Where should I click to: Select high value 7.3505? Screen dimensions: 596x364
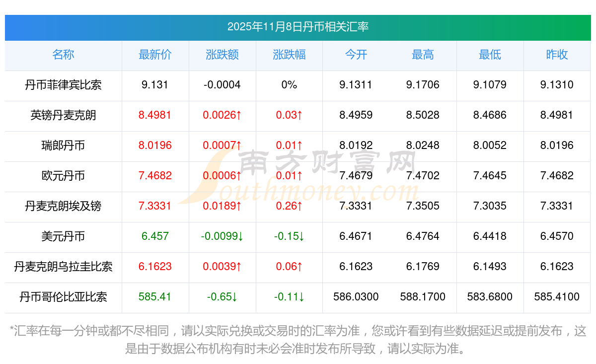click(423, 206)
